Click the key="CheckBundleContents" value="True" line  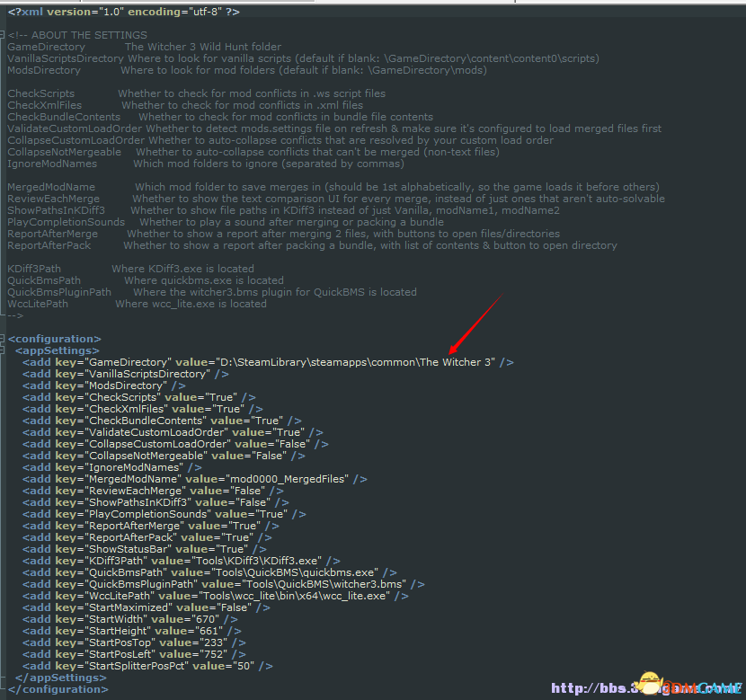(x=163, y=421)
